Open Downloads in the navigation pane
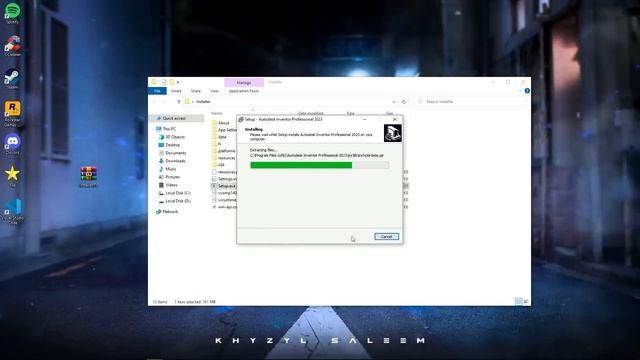 pyautogui.click(x=172, y=161)
